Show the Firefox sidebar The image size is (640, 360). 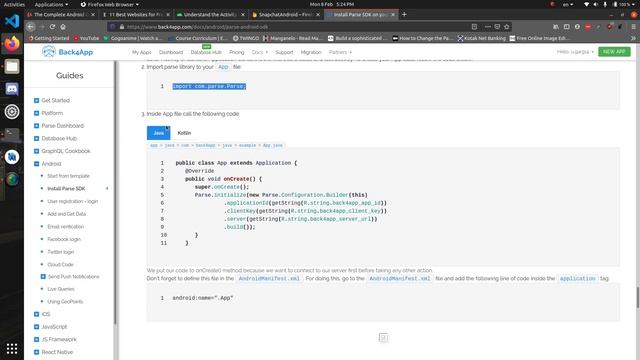tap(567, 27)
